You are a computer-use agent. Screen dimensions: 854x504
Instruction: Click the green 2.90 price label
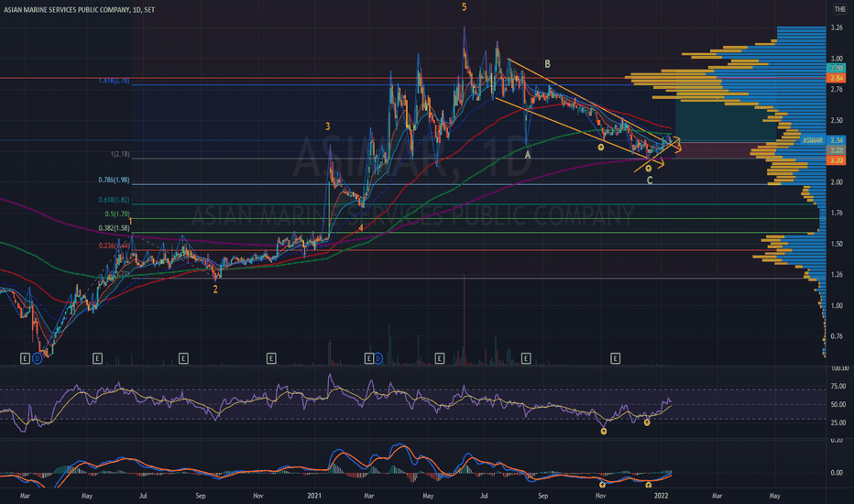point(837,68)
